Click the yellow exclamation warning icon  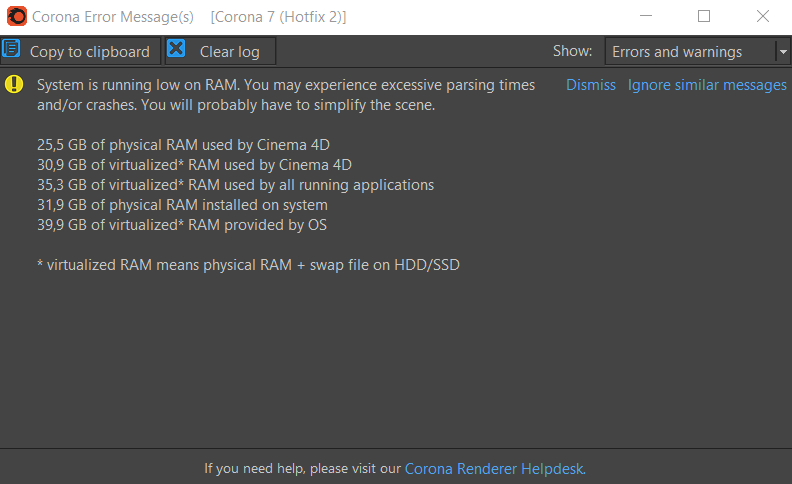pyautogui.click(x=14, y=84)
